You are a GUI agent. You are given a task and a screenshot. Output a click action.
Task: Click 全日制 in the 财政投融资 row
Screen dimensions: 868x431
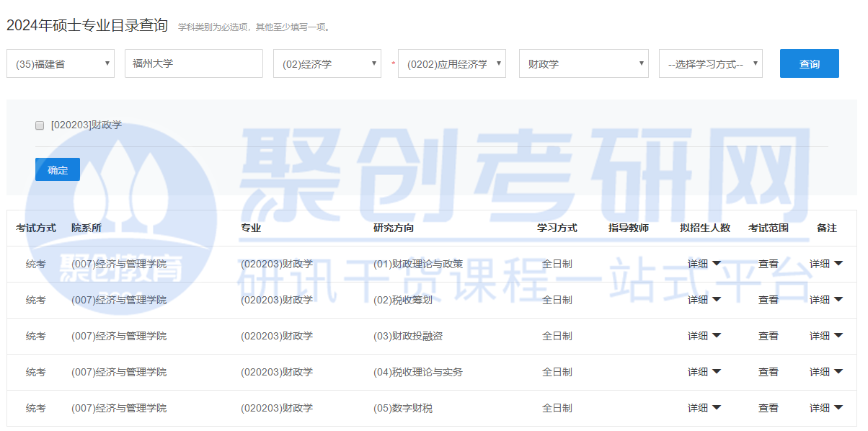tap(557, 336)
